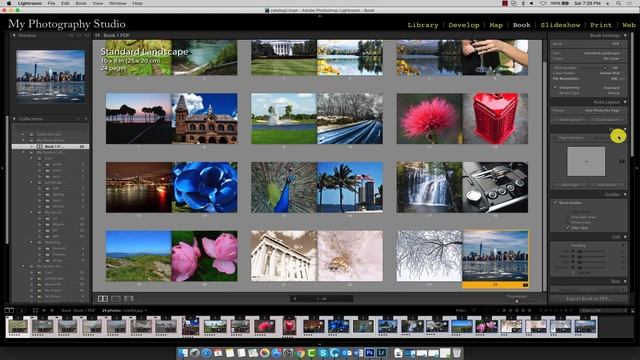Toggle Filler Text guide checkbox
The height and width of the screenshot is (360, 640).
coord(567,228)
